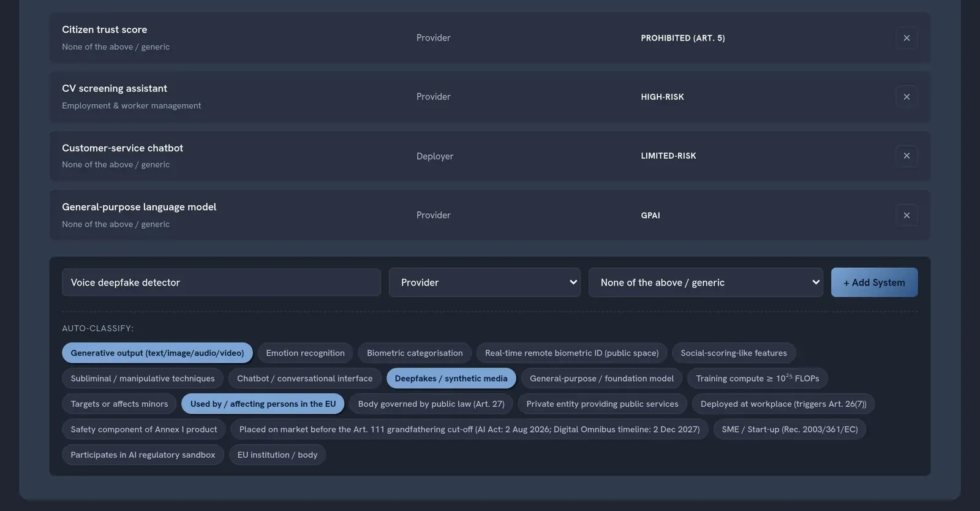Toggle Subliminal / manipulative techniques chip
The height and width of the screenshot is (511, 980).
[x=143, y=379]
